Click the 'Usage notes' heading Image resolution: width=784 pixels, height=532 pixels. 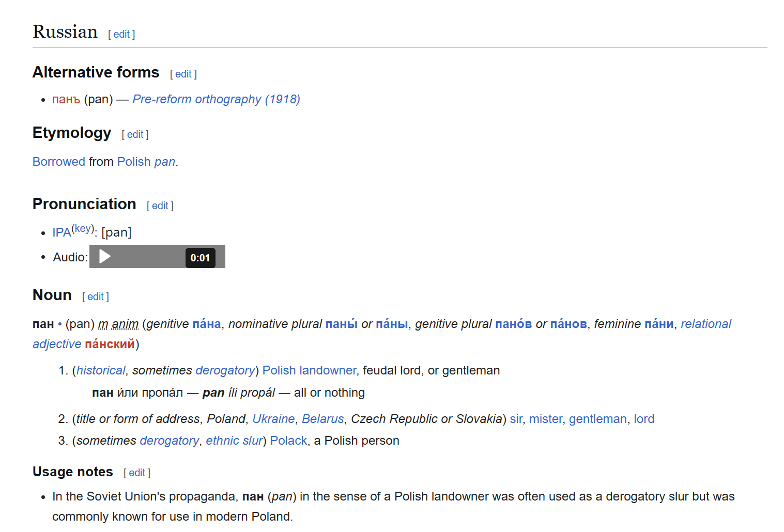click(x=73, y=472)
